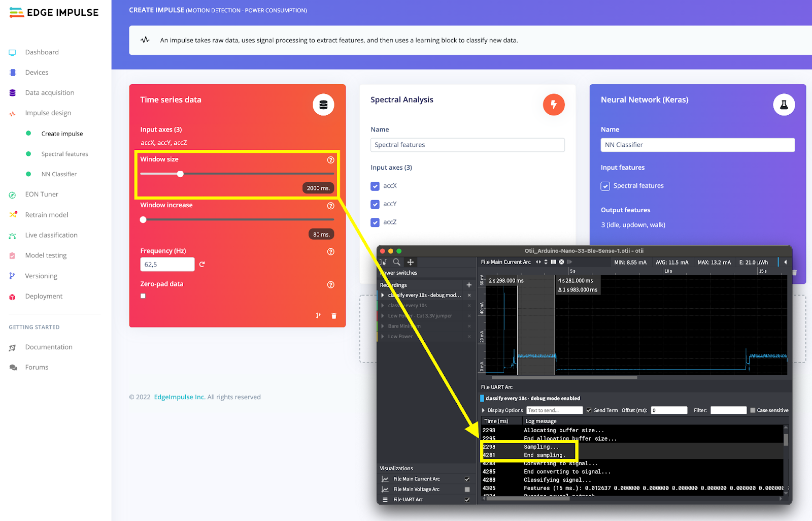Viewport: 812px width, 521px height.
Task: Click the Documentation rocket icon
Action: 13,347
